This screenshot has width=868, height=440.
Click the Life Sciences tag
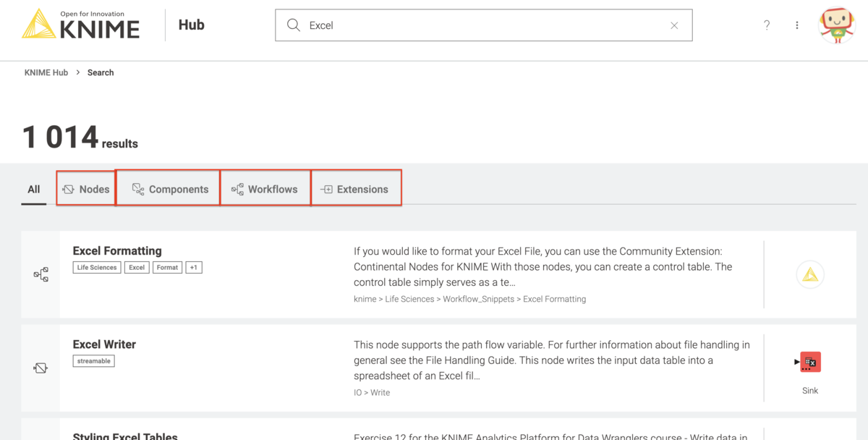coord(97,267)
